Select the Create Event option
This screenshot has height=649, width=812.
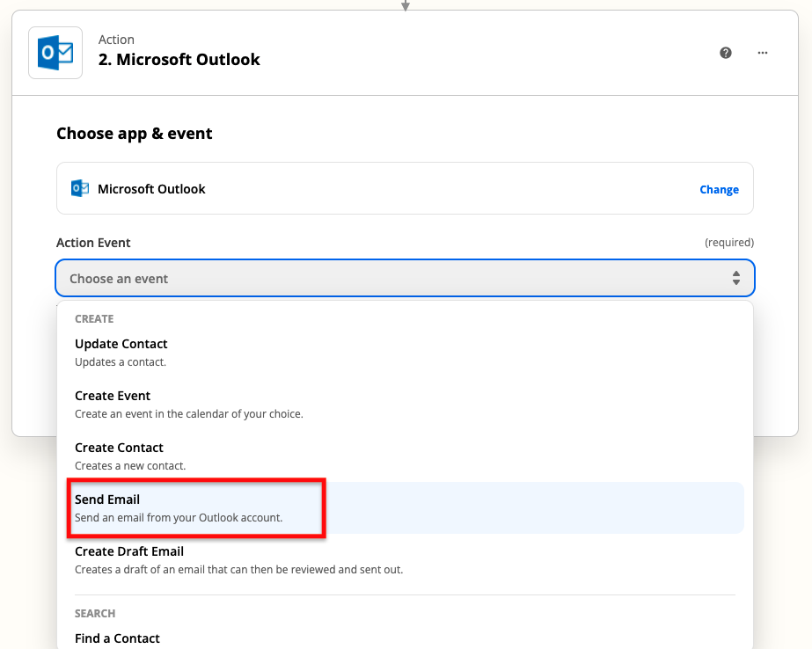405,405
